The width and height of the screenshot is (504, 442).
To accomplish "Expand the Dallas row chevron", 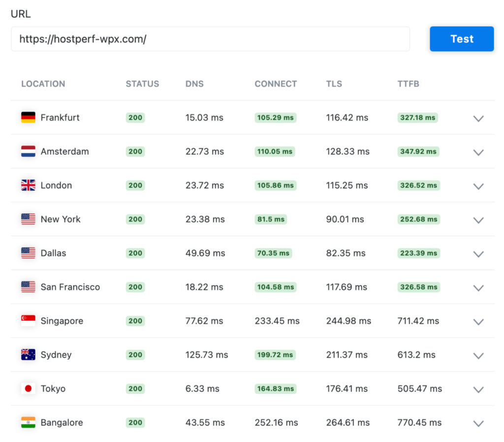I will click(478, 254).
